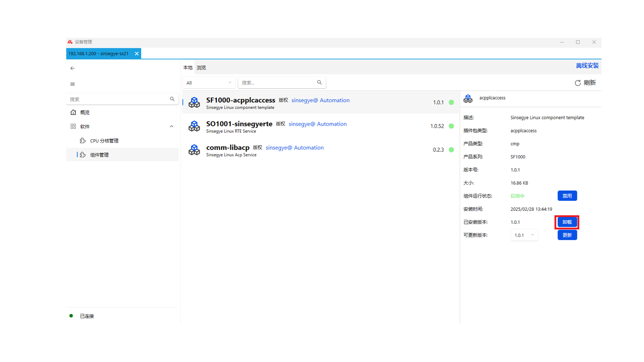This screenshot has width=644, height=362.
Task: Click 版权 label on SO1001-sinsegyerte row
Action: pos(280,124)
